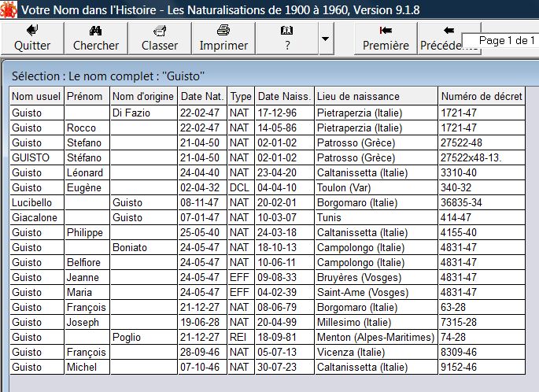Click decree number 9152-46
Viewport: 539px width, 392px height.
482,368
